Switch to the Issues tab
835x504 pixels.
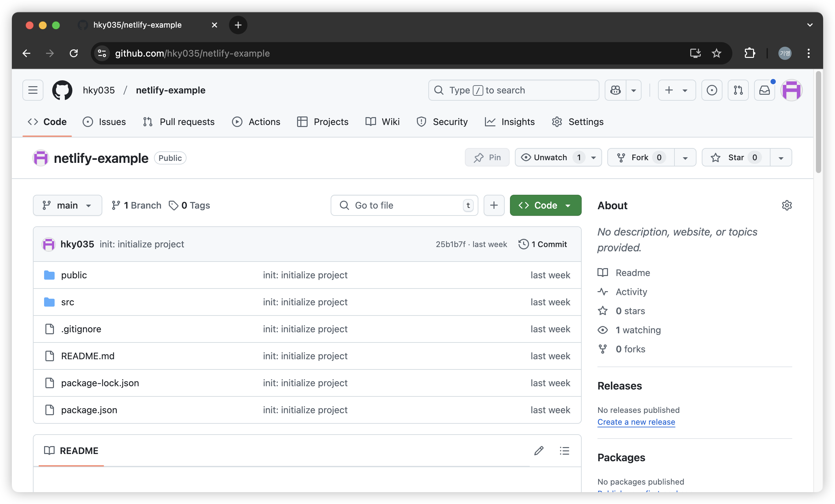[x=104, y=122]
